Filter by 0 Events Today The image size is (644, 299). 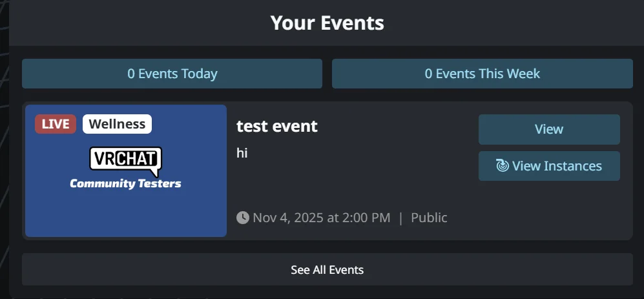(x=172, y=74)
